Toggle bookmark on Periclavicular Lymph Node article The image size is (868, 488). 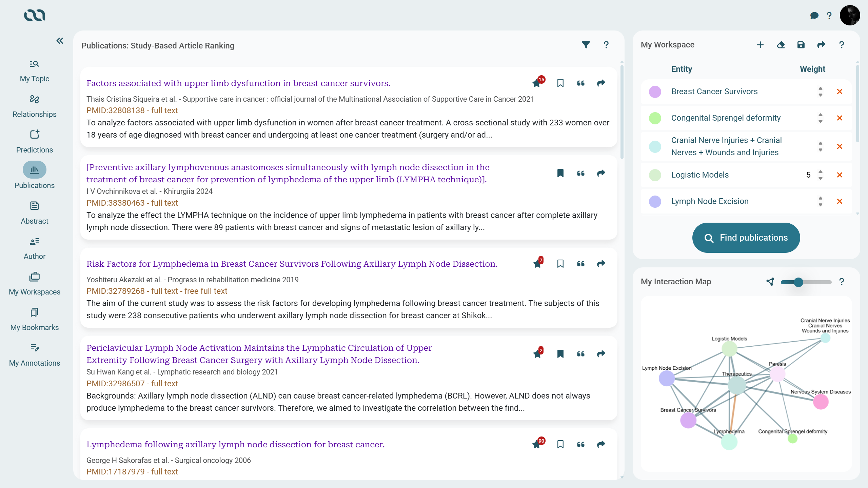[560, 354]
